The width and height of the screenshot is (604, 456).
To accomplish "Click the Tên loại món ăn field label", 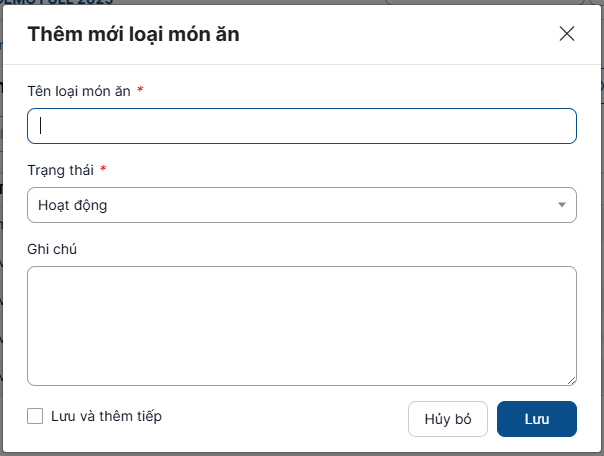I will pos(79,91).
